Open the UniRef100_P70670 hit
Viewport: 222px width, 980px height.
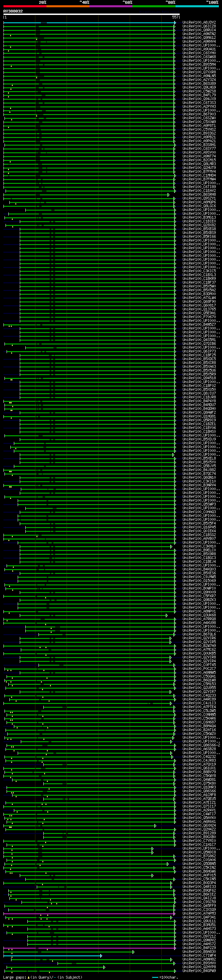click(x=199, y=316)
